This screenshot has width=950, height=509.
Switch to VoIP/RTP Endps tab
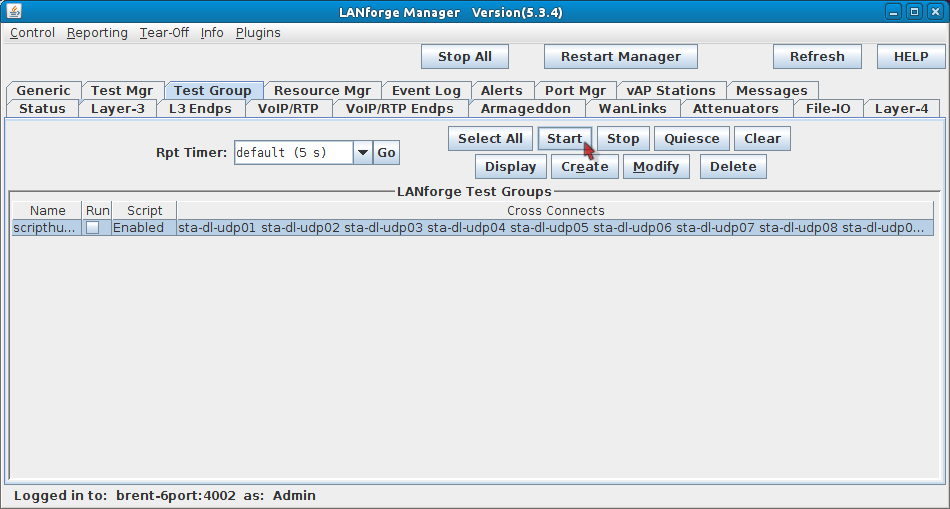(400, 108)
